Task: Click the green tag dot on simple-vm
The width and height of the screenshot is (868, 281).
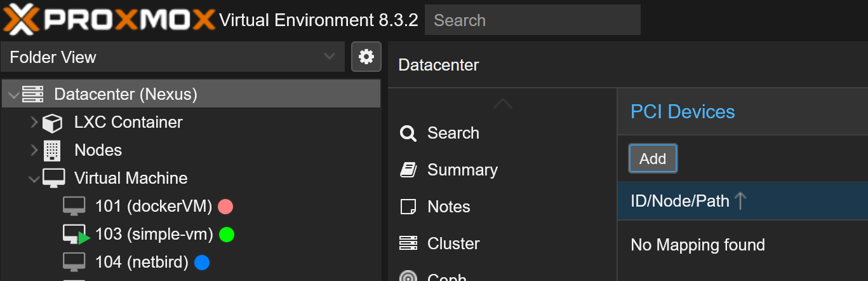Action: click(227, 235)
